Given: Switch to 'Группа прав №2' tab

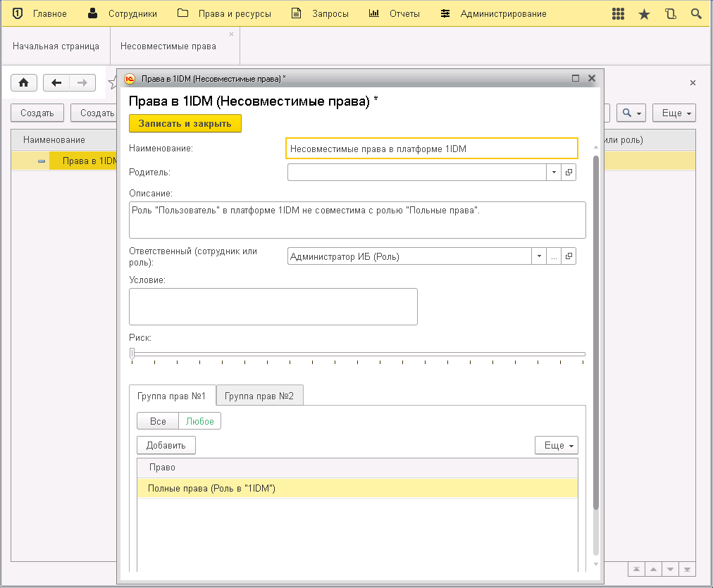Looking at the screenshot, I should coord(259,396).
